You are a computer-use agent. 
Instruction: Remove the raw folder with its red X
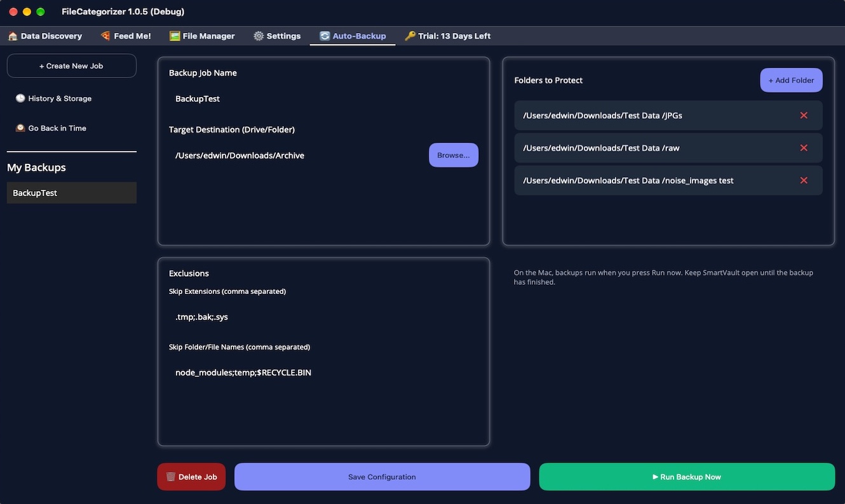[804, 148]
